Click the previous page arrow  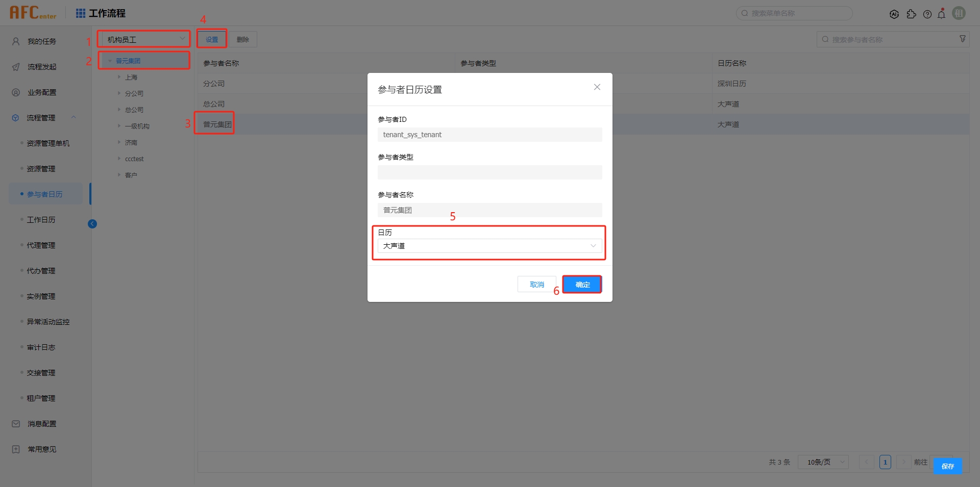click(x=866, y=462)
